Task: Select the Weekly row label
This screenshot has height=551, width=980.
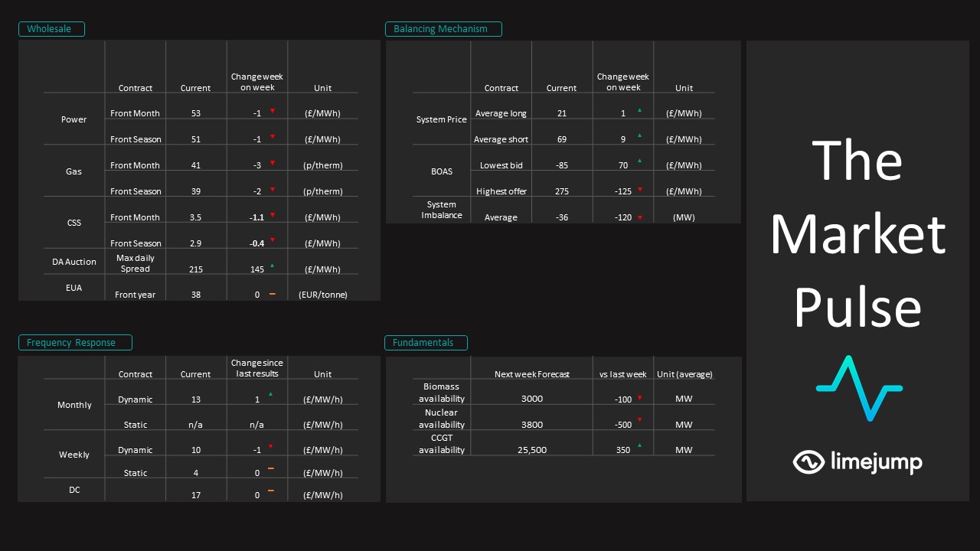Action: click(74, 455)
